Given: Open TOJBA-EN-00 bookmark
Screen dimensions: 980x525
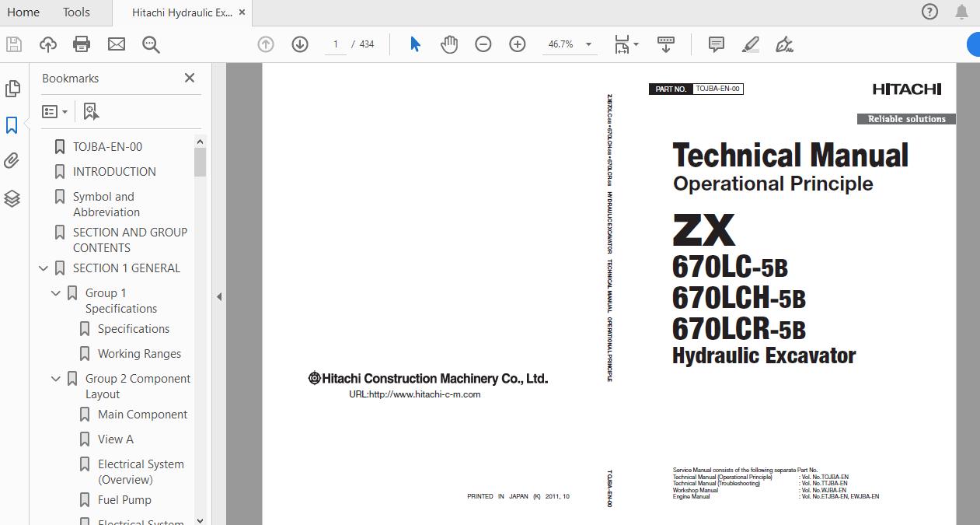Looking at the screenshot, I should click(x=107, y=147).
